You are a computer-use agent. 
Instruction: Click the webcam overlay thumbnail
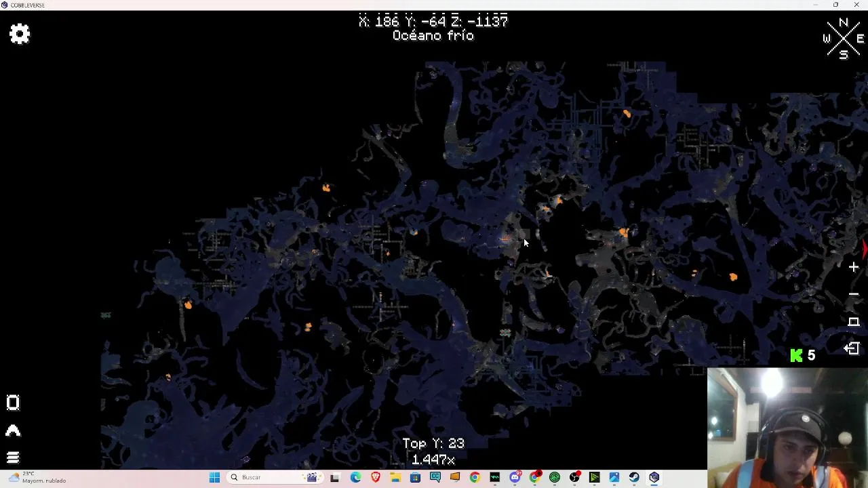tap(787, 428)
